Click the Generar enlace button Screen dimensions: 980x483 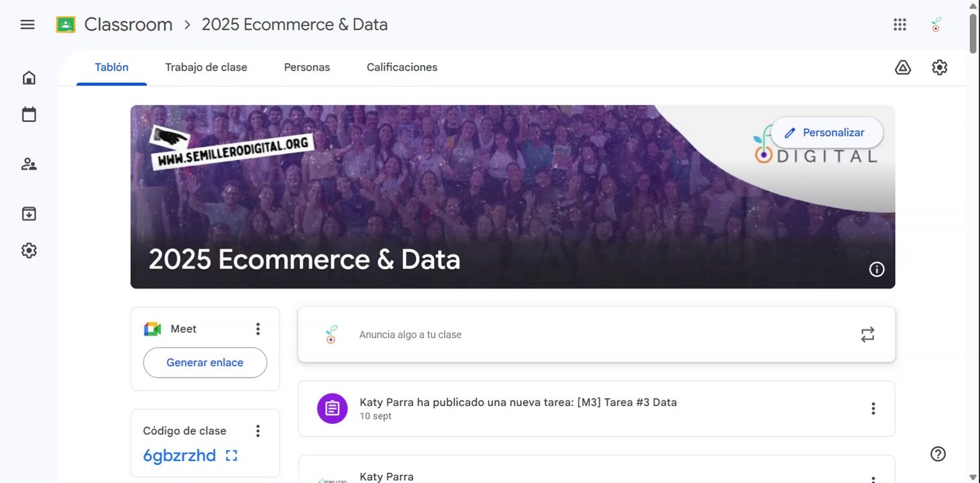(205, 363)
